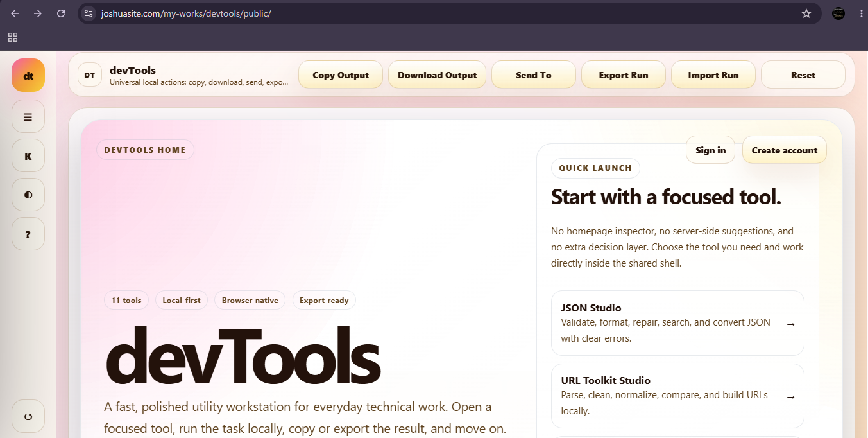
Task: Click the Import Run button
Action: click(x=713, y=75)
